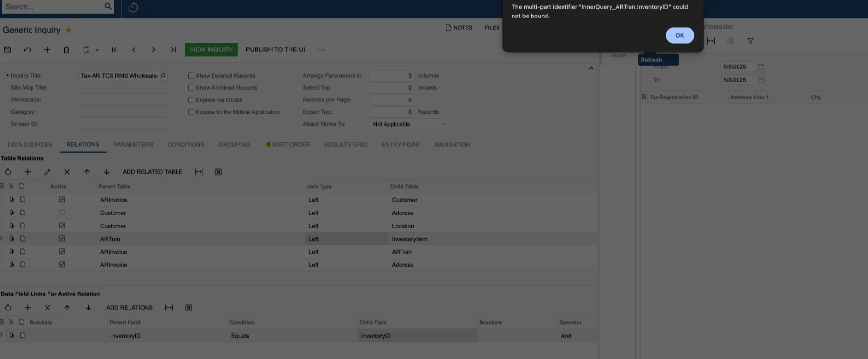The width and height of the screenshot is (868, 359).
Task: Export Table Relations to Excel
Action: pyautogui.click(x=219, y=172)
